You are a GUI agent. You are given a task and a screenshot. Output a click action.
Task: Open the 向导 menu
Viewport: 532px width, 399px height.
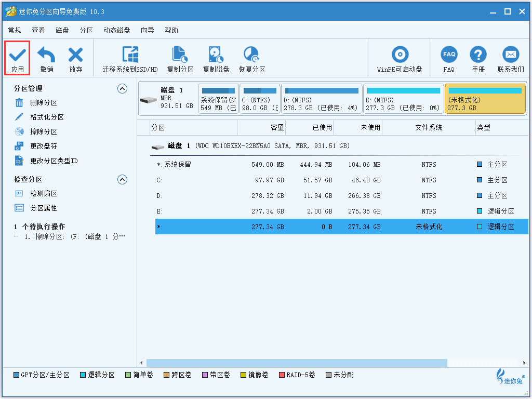pyautogui.click(x=148, y=31)
